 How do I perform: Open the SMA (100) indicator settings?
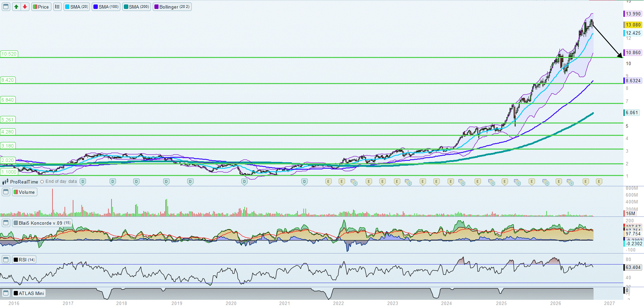coord(106,7)
